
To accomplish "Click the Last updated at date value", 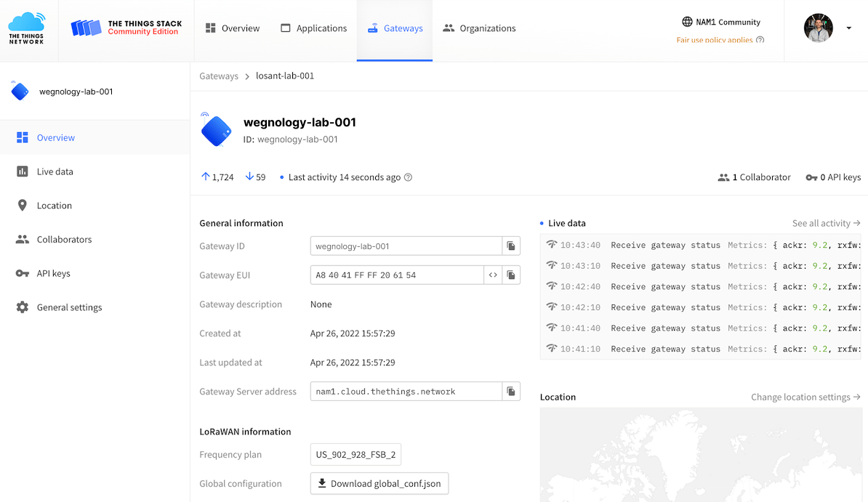I will (353, 363).
